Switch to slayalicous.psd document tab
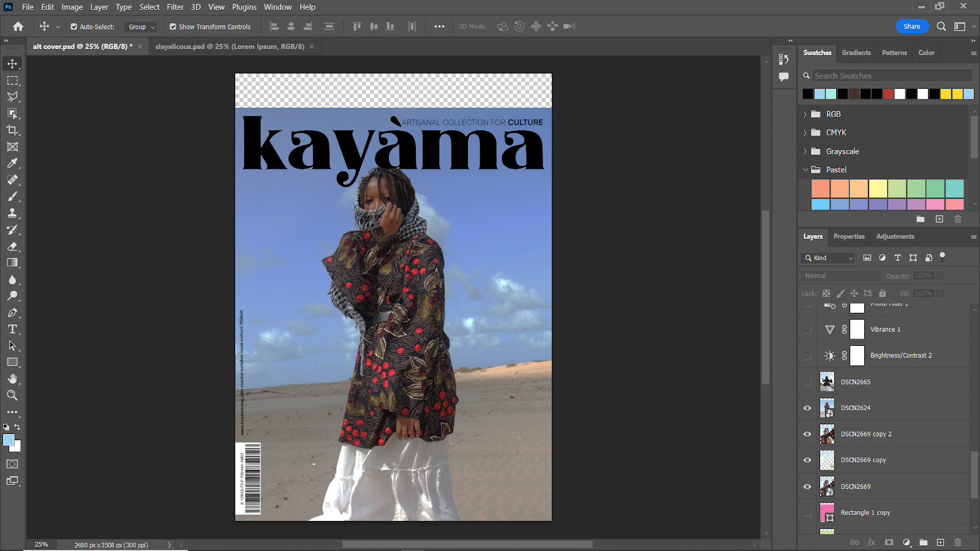The width and height of the screenshot is (980, 551). pyautogui.click(x=230, y=47)
